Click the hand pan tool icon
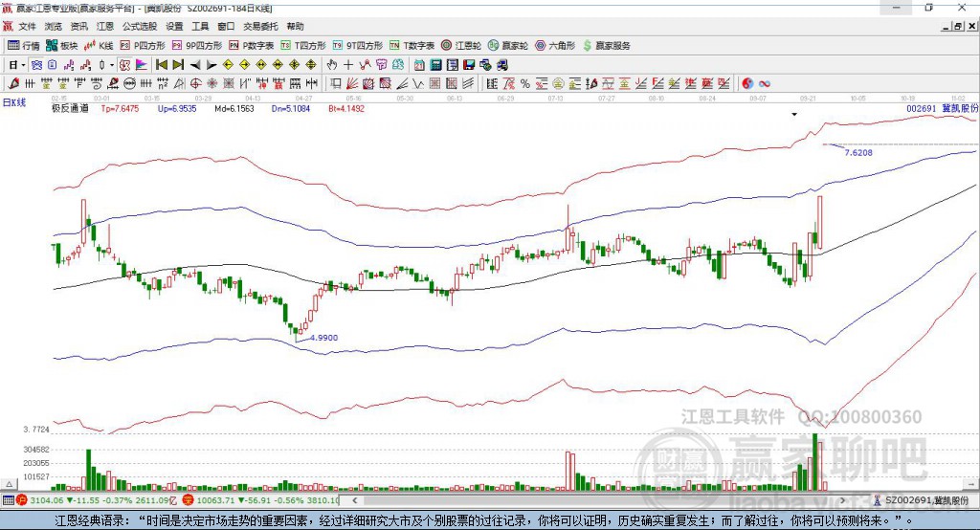The image size is (980, 530). [332, 65]
